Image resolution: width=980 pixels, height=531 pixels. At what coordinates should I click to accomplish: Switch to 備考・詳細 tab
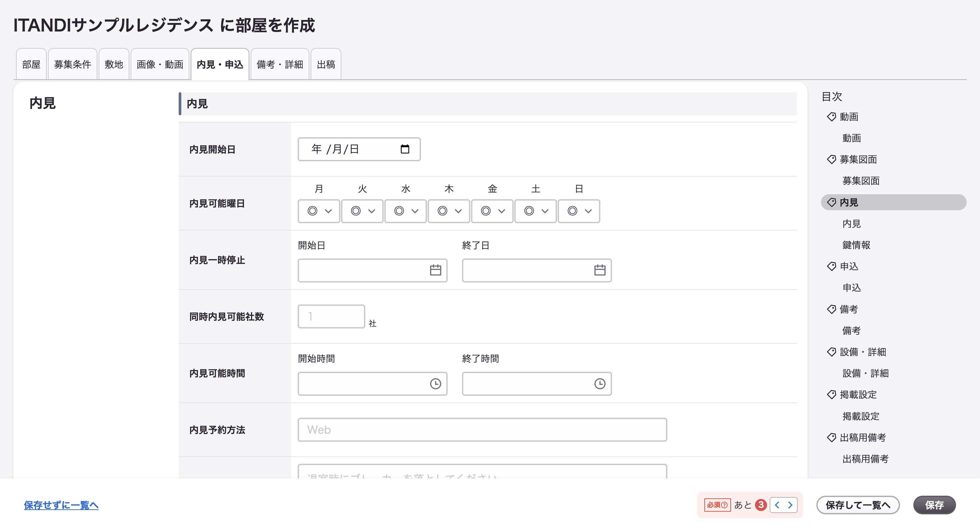click(x=280, y=64)
